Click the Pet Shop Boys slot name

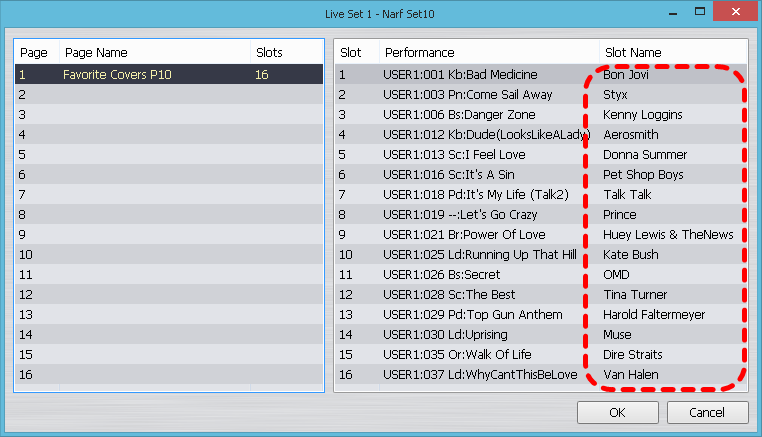(643, 174)
